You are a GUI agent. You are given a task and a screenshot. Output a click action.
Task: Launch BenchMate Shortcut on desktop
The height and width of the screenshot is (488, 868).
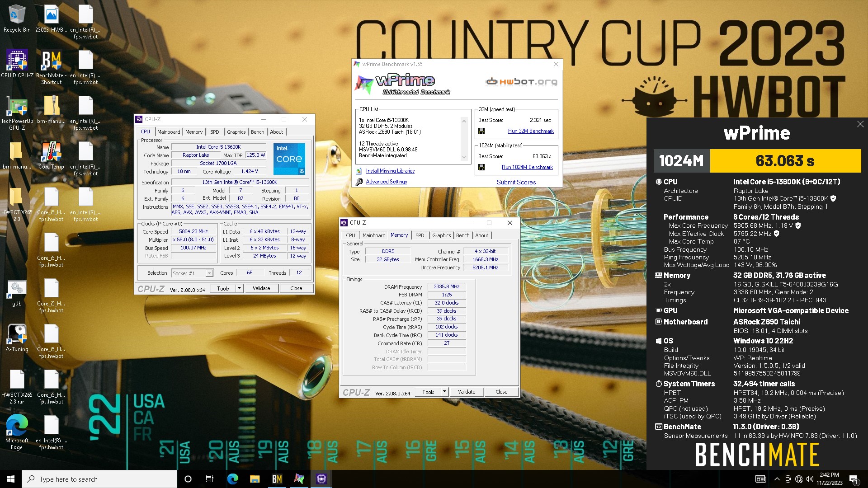click(51, 67)
